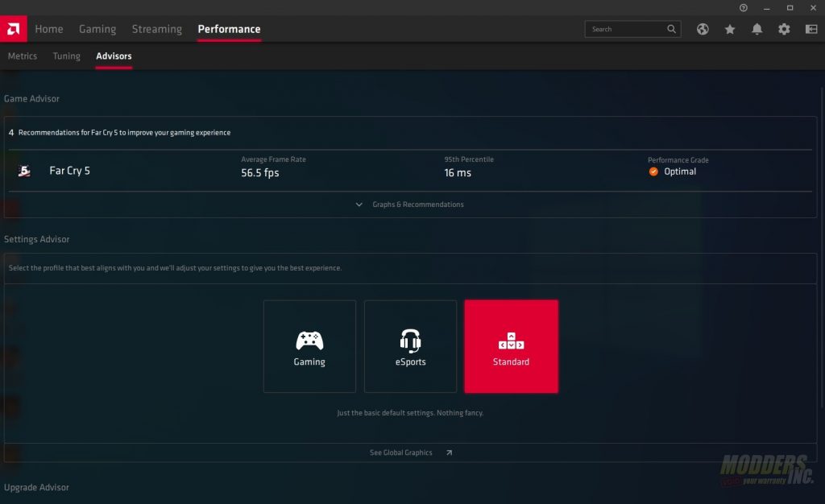Screen dimensions: 825x504
Task: Select the Performance tab
Action: point(229,29)
